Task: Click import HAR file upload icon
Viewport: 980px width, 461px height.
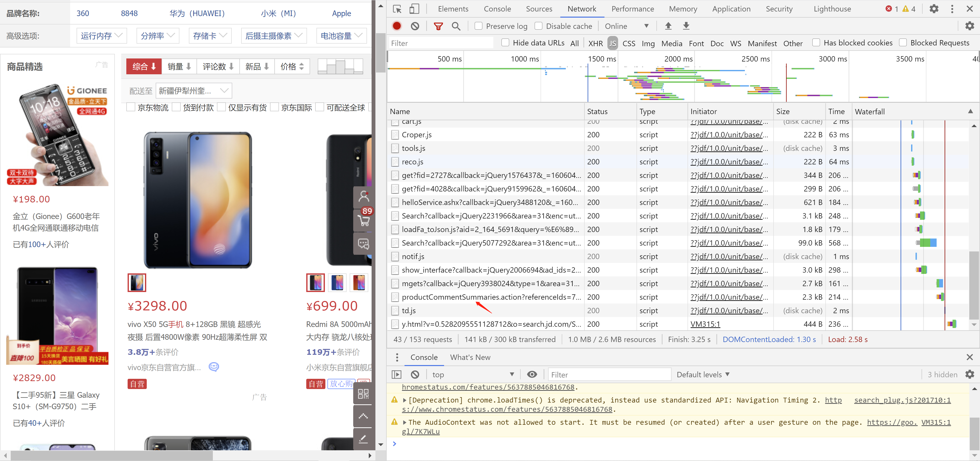Action: (668, 26)
